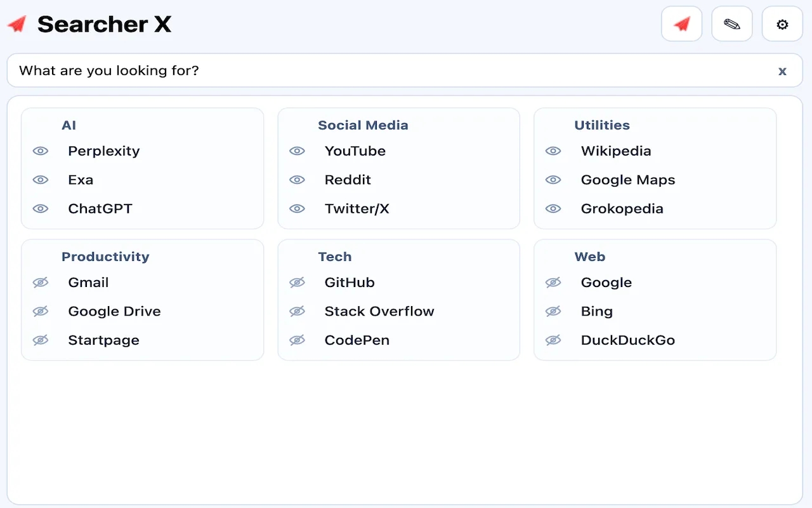Select Stack Overflow in Tech
The height and width of the screenshot is (508, 812).
point(379,311)
